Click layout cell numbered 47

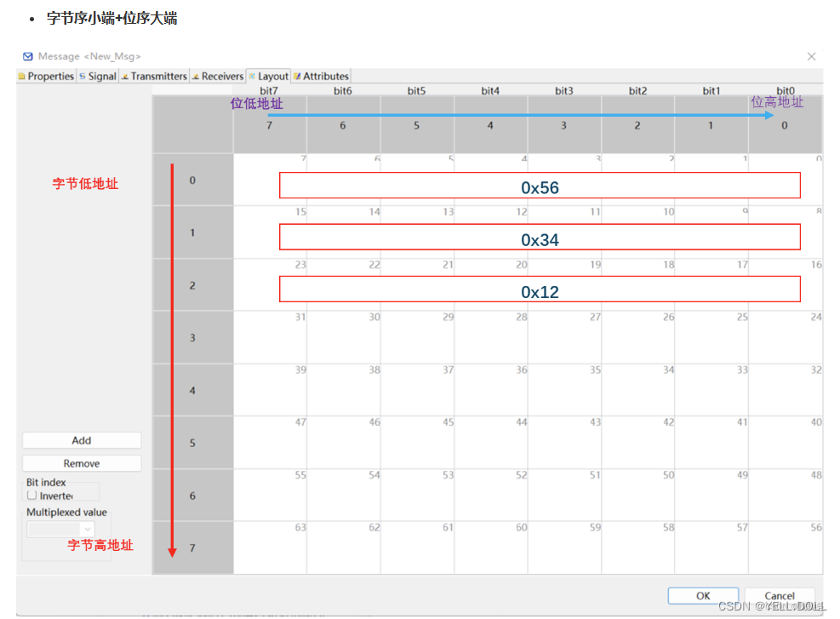coord(270,443)
